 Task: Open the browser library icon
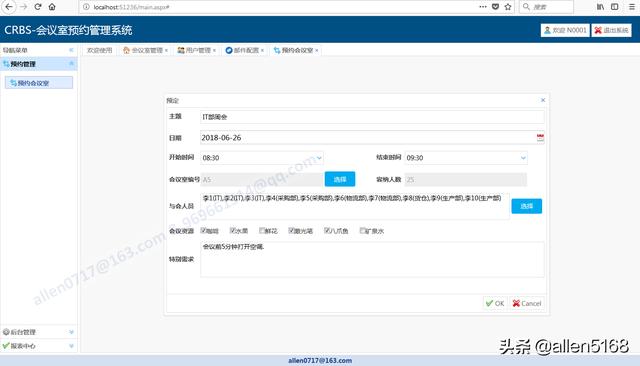click(600, 7)
